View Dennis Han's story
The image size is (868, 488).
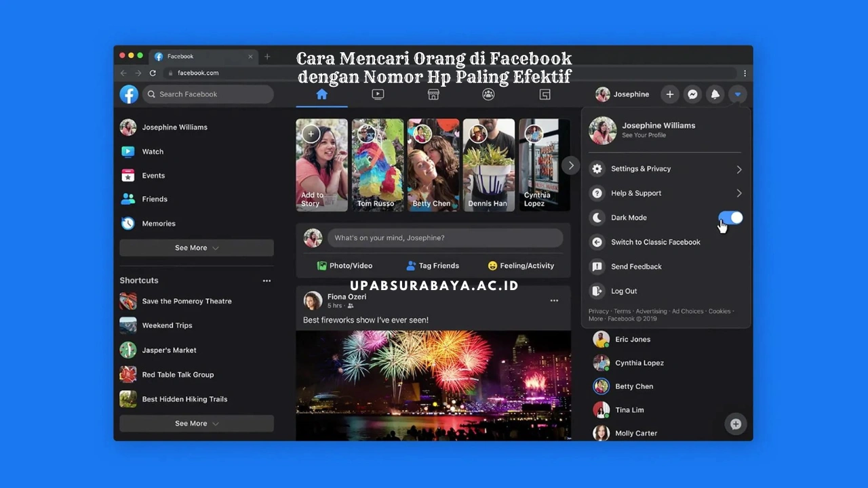click(x=489, y=165)
